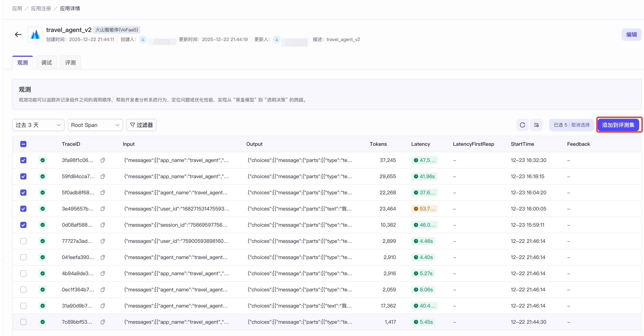
Task: Click the travel_agent_v2 application logo
Action: pyautogui.click(x=35, y=34)
